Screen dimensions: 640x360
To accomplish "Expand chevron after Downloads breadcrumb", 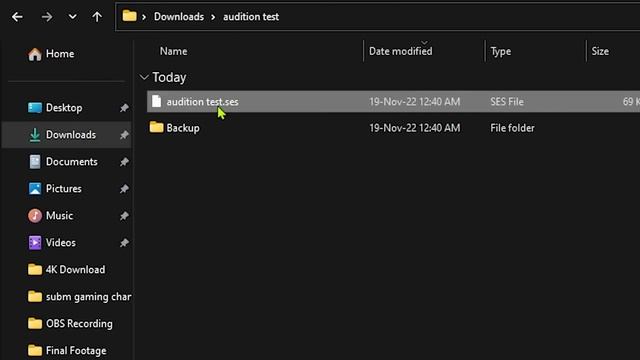I will (x=213, y=17).
